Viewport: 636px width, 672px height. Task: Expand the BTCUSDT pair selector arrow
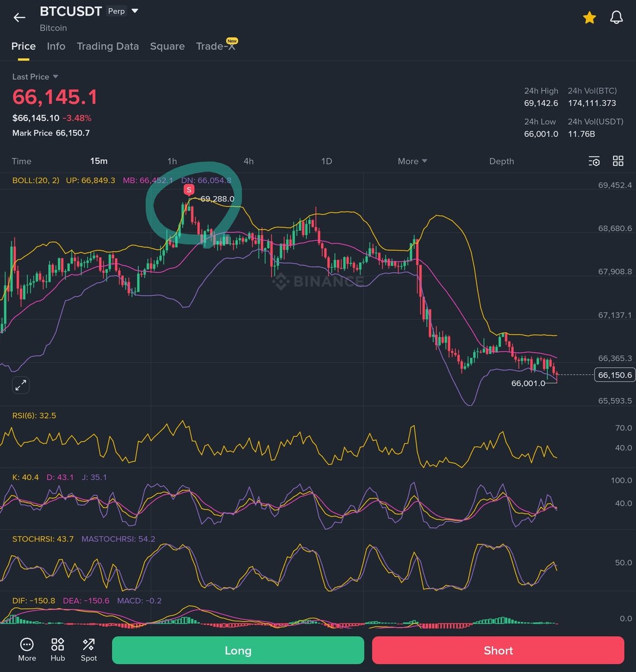coord(135,11)
